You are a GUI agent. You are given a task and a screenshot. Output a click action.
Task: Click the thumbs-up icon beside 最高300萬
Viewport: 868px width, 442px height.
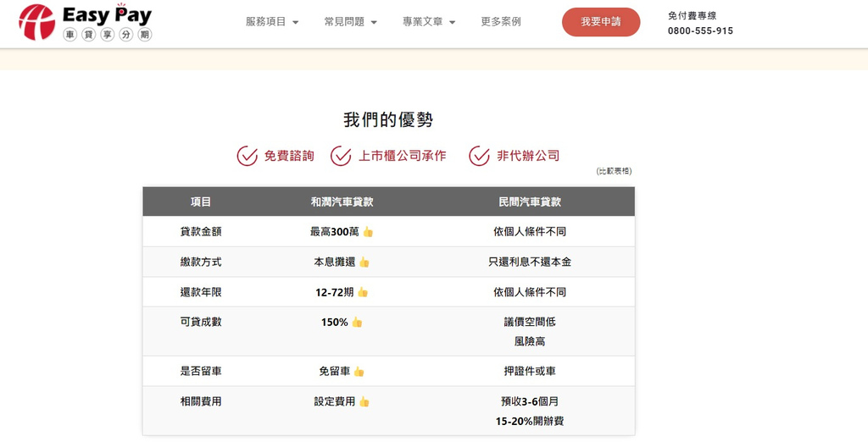tap(368, 232)
